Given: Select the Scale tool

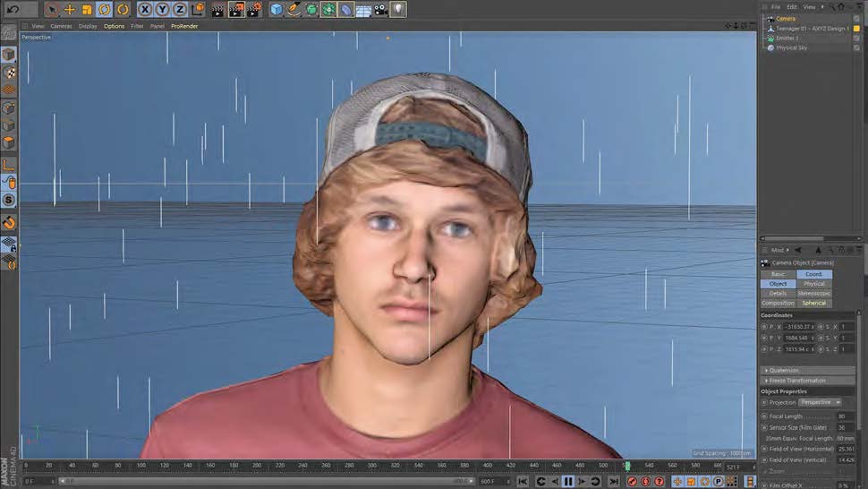Looking at the screenshot, I should coord(87,10).
